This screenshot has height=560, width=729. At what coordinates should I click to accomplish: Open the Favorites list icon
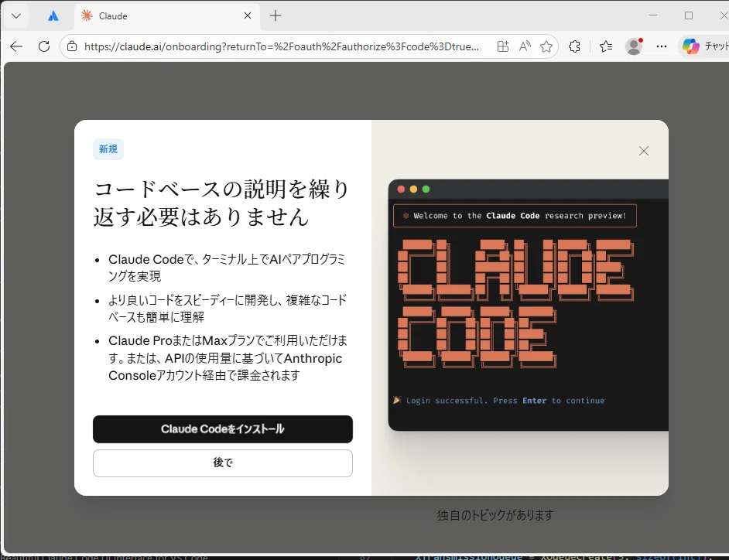(x=606, y=46)
